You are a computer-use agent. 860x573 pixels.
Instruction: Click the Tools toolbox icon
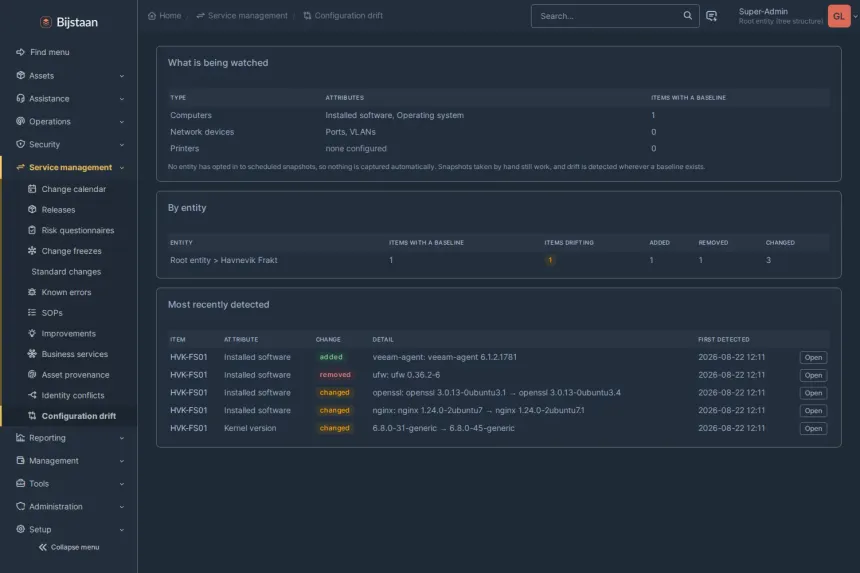[x=20, y=484]
